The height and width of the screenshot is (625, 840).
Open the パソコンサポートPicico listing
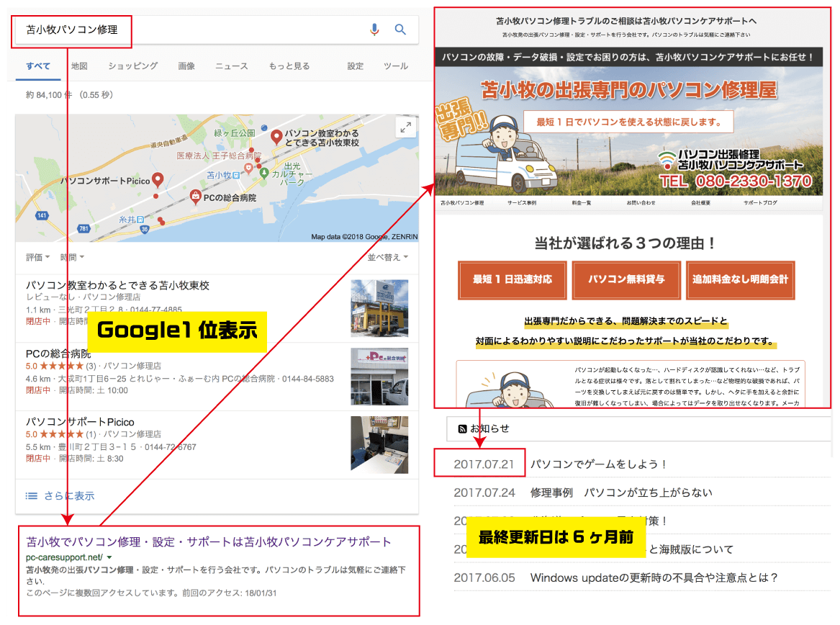tap(80, 422)
